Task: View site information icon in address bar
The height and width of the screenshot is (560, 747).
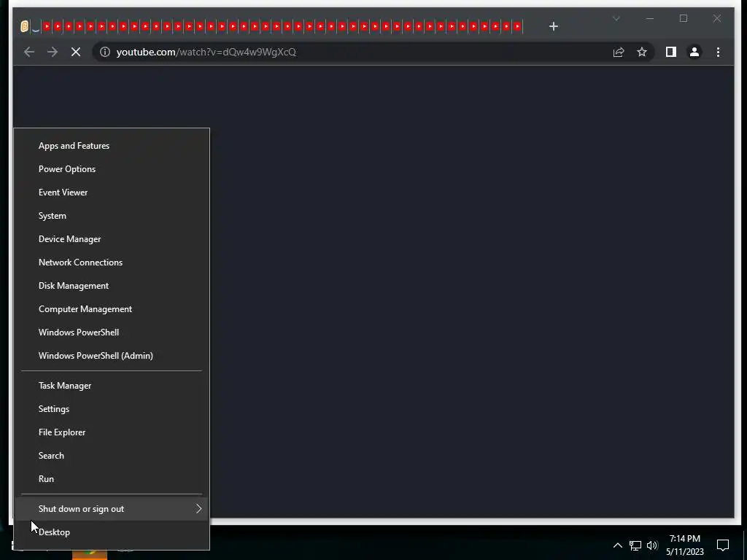Action: click(105, 52)
